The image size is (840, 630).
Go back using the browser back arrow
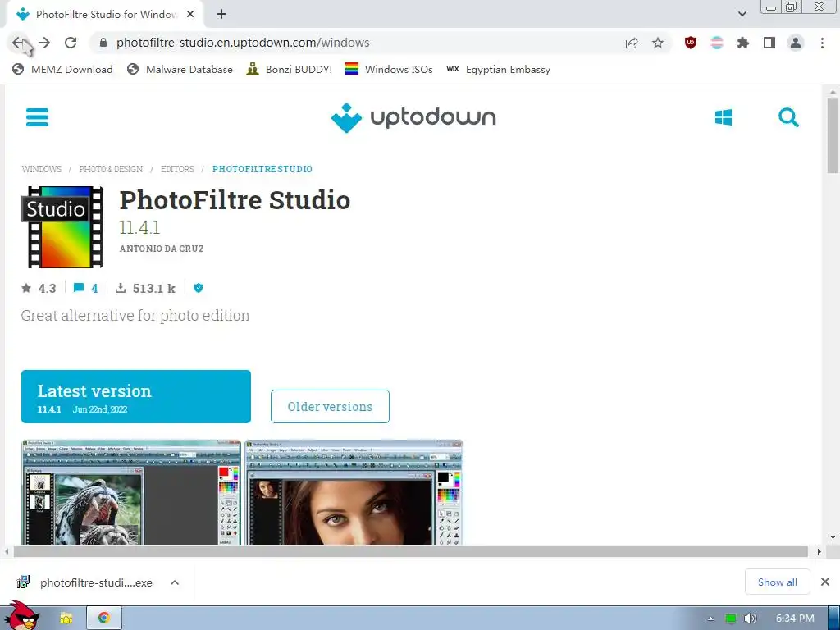pos(18,43)
